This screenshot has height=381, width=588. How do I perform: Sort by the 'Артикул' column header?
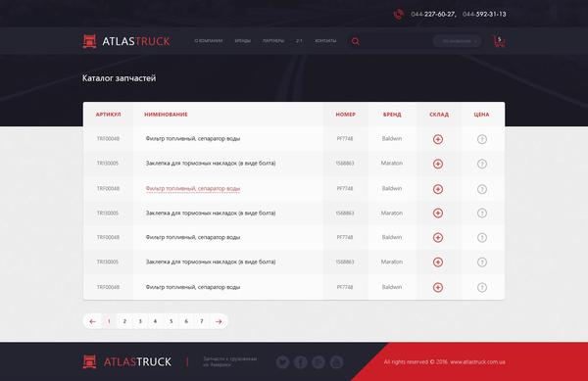pos(108,115)
